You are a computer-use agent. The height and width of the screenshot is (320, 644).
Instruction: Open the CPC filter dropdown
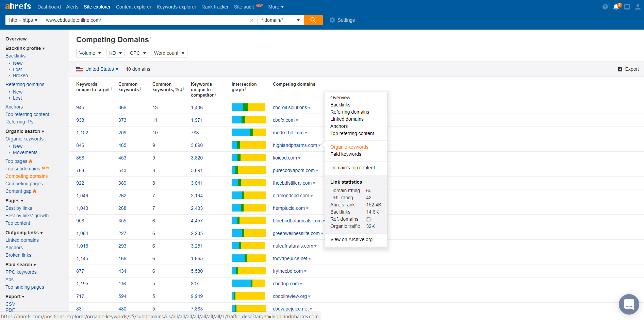coord(138,53)
